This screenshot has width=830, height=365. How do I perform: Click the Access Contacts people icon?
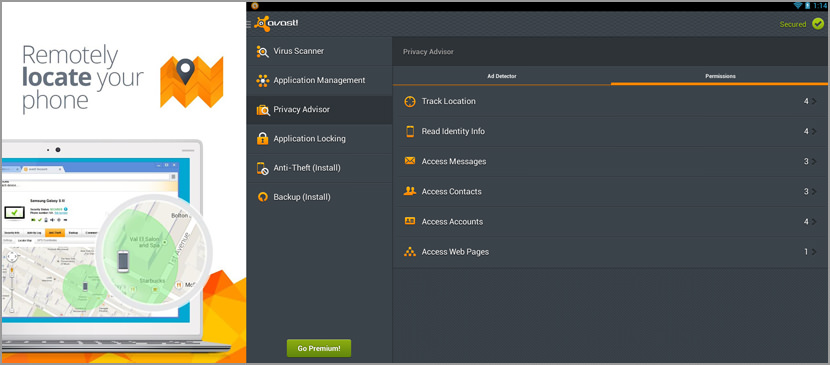tap(410, 191)
